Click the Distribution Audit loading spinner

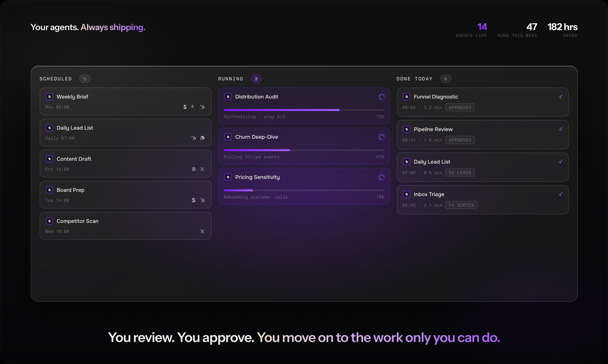pyautogui.click(x=382, y=97)
